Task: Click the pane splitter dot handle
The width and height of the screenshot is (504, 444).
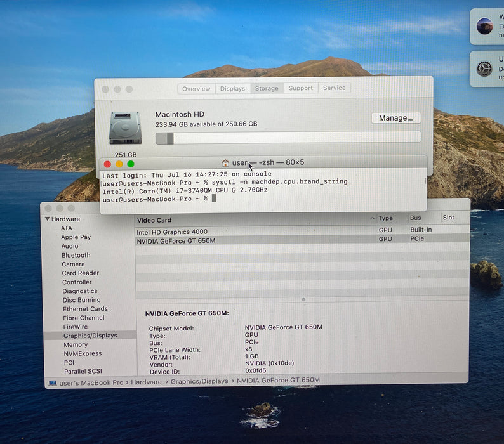Action: click(x=303, y=300)
